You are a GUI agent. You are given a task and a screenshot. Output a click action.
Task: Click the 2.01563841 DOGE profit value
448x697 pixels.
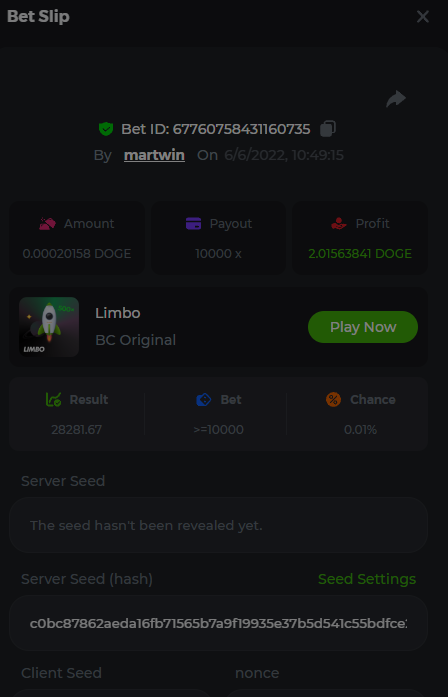click(x=360, y=254)
